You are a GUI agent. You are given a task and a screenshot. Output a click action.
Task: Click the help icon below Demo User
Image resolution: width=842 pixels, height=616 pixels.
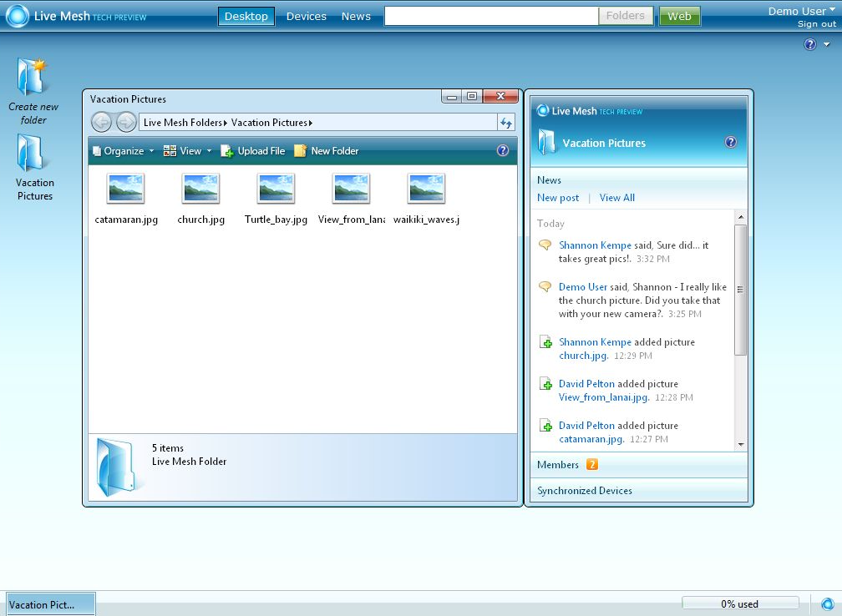[x=810, y=44]
